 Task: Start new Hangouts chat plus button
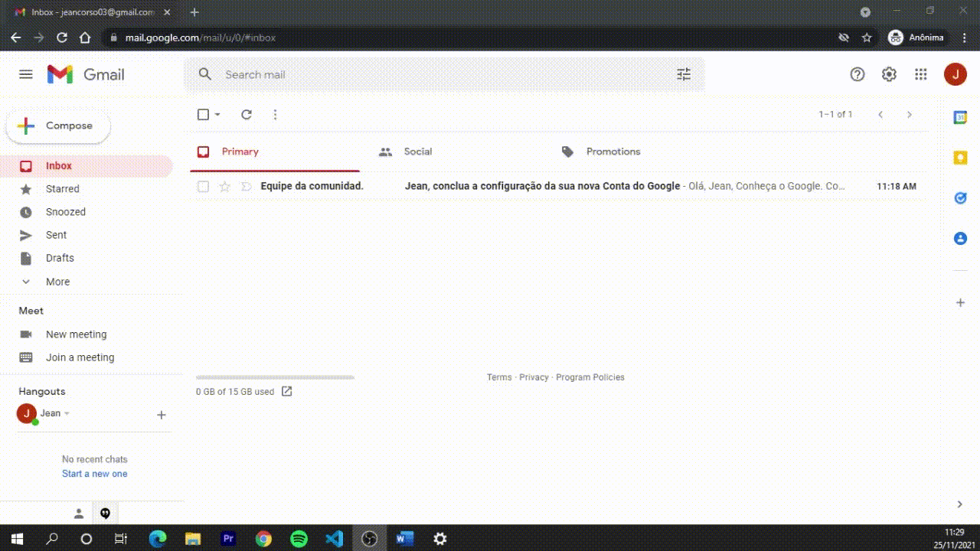coord(161,415)
